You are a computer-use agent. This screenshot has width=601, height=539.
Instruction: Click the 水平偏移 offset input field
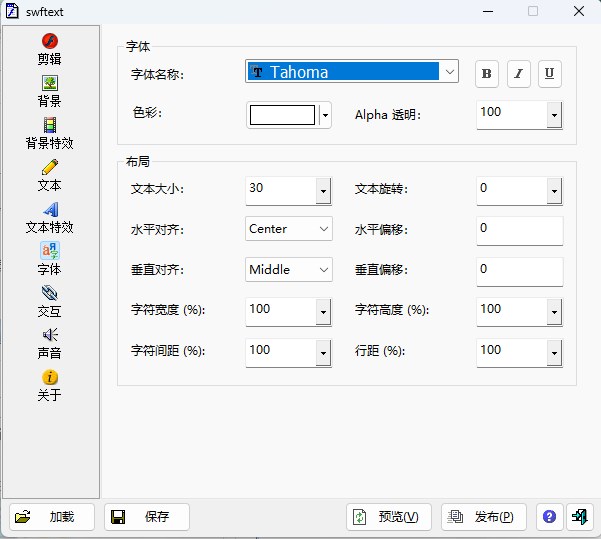tap(520, 230)
